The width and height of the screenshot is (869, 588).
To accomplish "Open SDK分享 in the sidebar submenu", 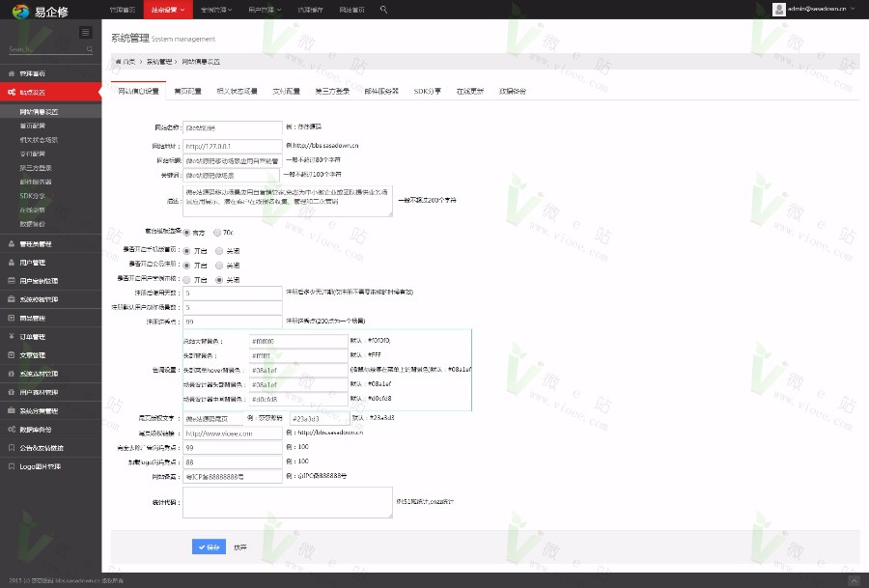I will tap(33, 196).
